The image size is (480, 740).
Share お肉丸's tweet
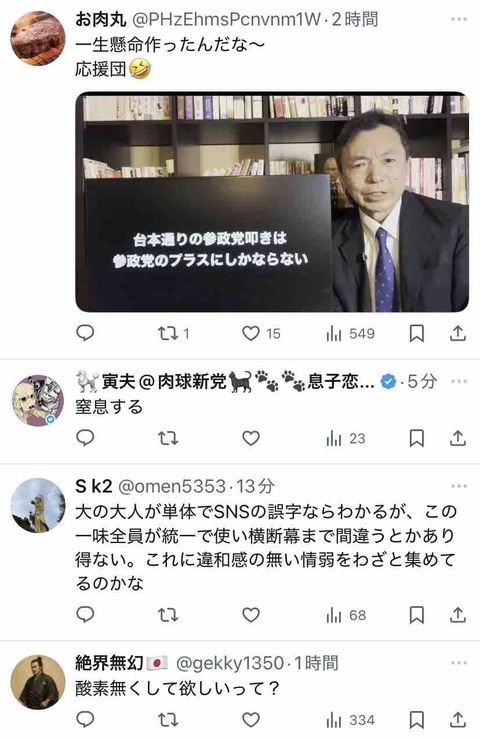(457, 333)
